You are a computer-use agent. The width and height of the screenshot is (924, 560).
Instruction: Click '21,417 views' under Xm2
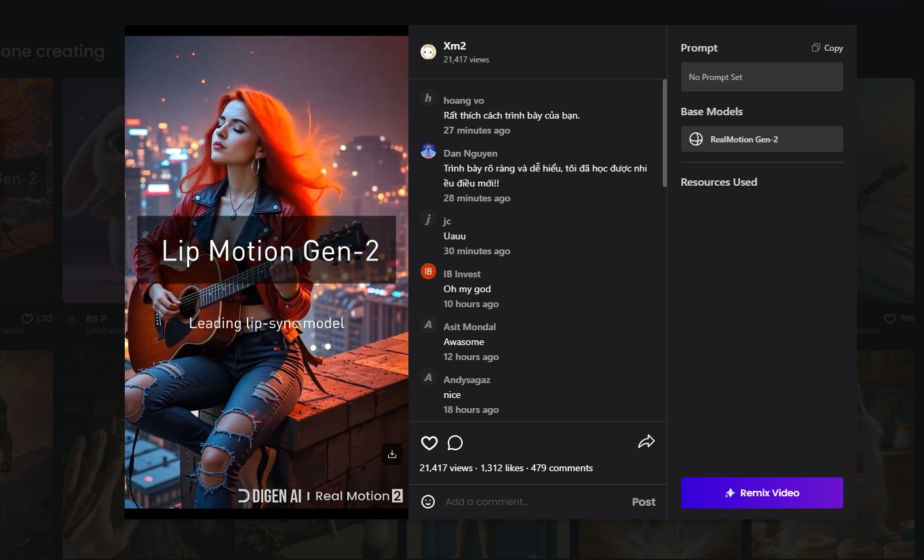[466, 60]
